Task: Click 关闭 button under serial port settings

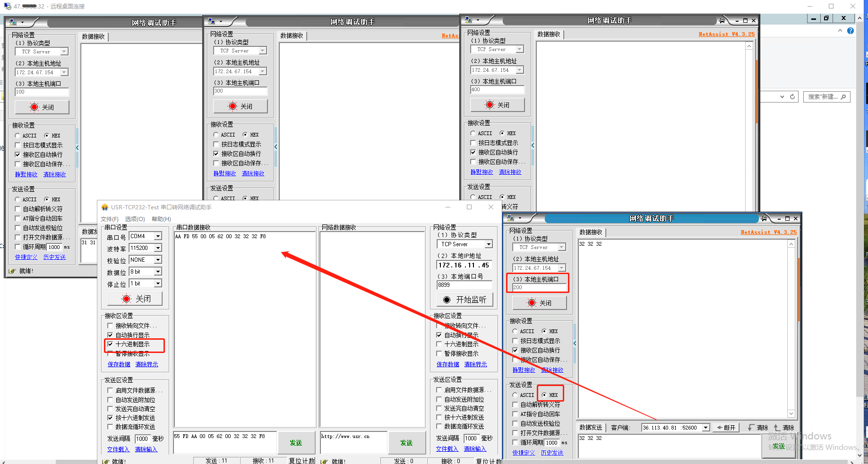Action: coord(135,299)
